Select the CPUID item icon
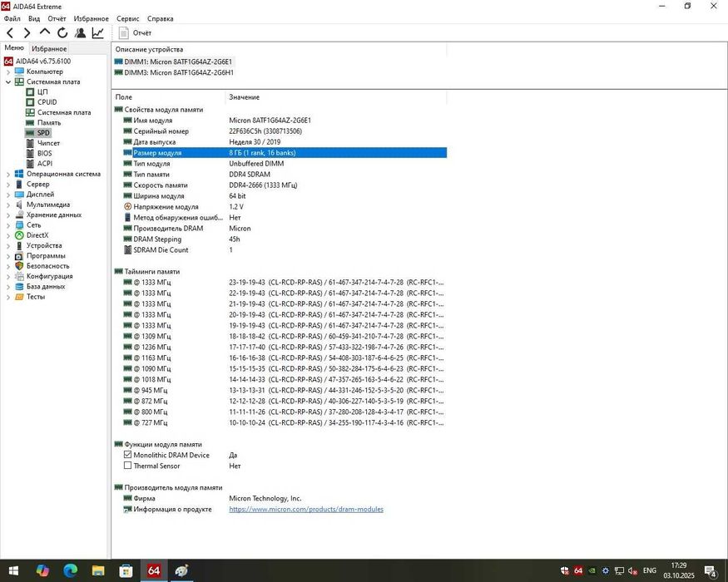The height and width of the screenshot is (582, 728). [30, 102]
